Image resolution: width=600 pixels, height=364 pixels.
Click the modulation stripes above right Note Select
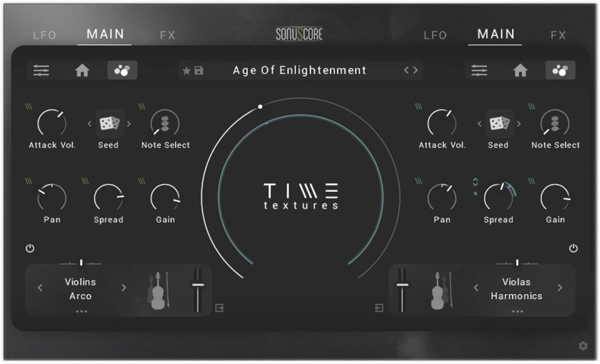(x=532, y=107)
